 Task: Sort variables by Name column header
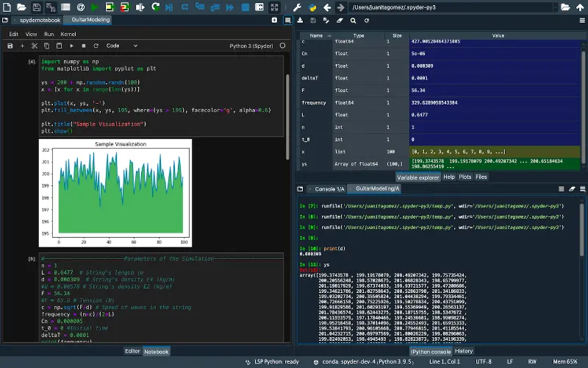coord(315,35)
